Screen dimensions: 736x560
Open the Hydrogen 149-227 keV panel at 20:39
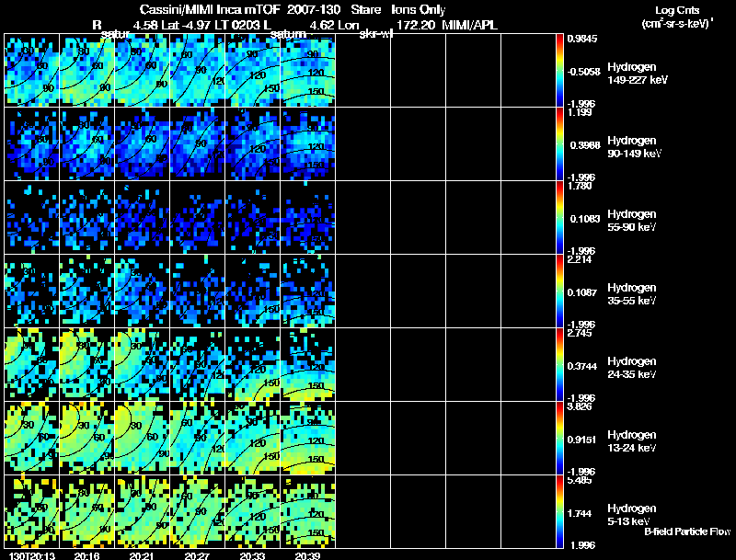(x=307, y=71)
